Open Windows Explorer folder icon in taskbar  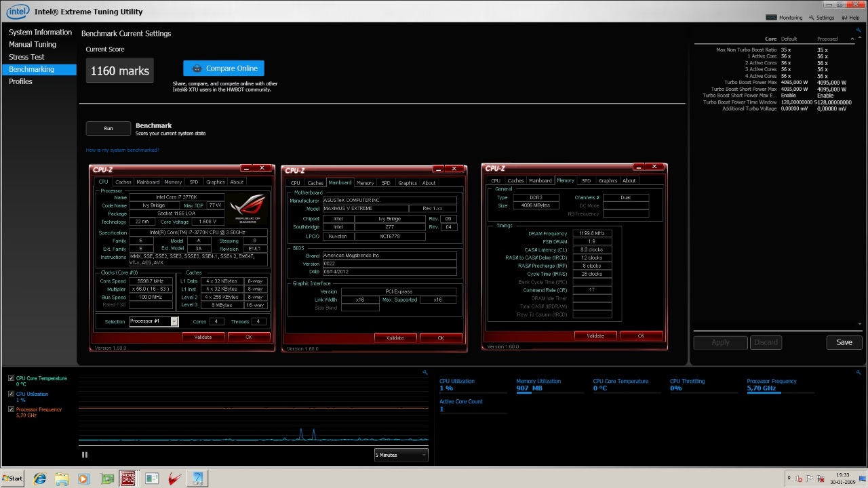click(x=62, y=479)
